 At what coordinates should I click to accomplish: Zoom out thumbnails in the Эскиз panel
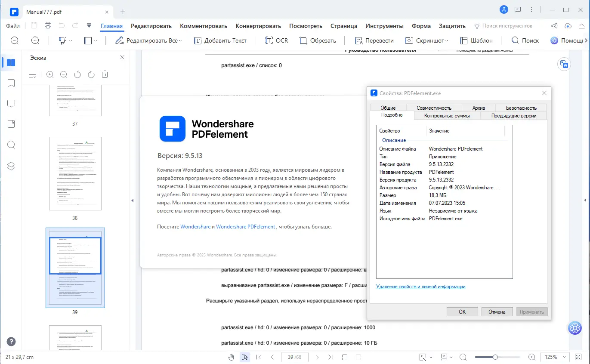coord(64,74)
